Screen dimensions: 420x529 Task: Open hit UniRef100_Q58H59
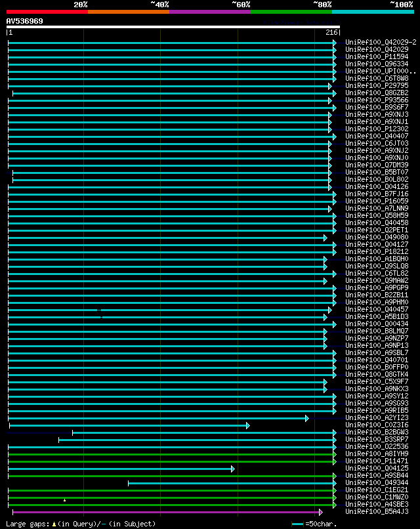pyautogui.click(x=377, y=215)
